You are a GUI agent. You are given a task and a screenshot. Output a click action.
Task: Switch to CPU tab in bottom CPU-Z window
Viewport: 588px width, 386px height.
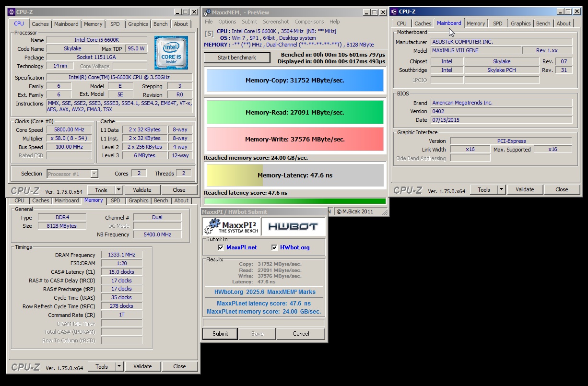click(20, 200)
